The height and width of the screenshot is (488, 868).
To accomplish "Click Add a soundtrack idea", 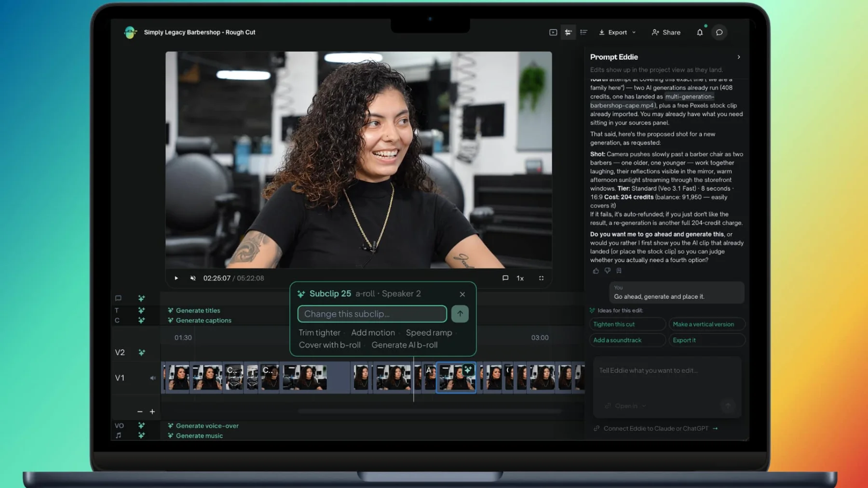I will 627,340.
